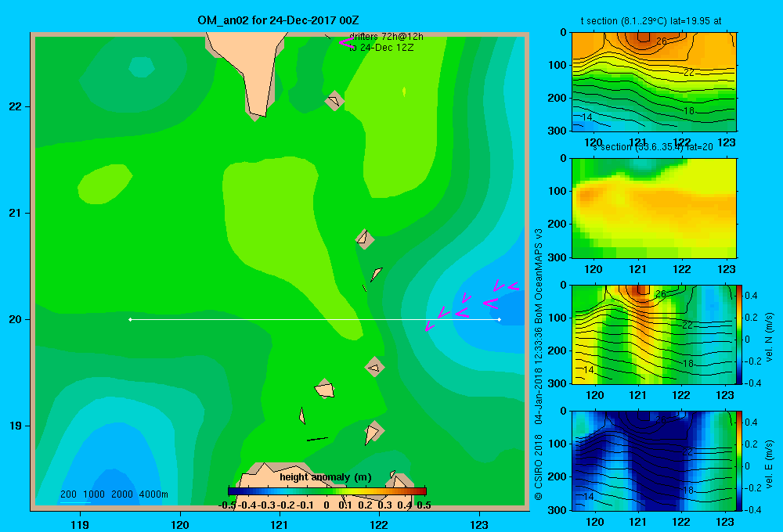Open the temperature section plot
The image size is (783, 532).
pos(654,82)
